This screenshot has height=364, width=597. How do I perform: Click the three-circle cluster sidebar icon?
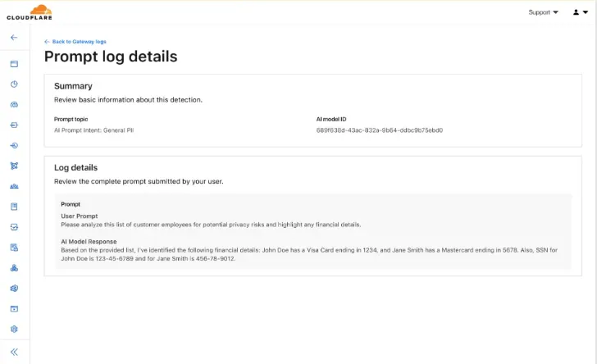14,267
